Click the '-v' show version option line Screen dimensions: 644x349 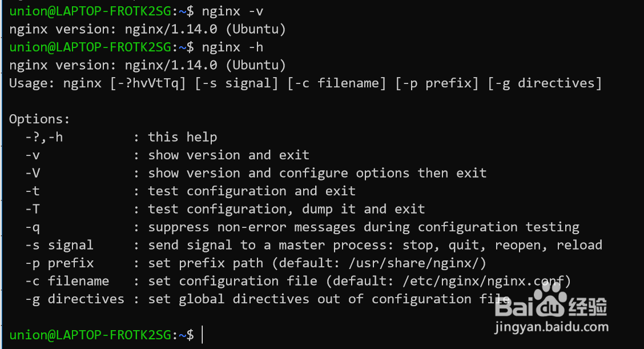167,155
